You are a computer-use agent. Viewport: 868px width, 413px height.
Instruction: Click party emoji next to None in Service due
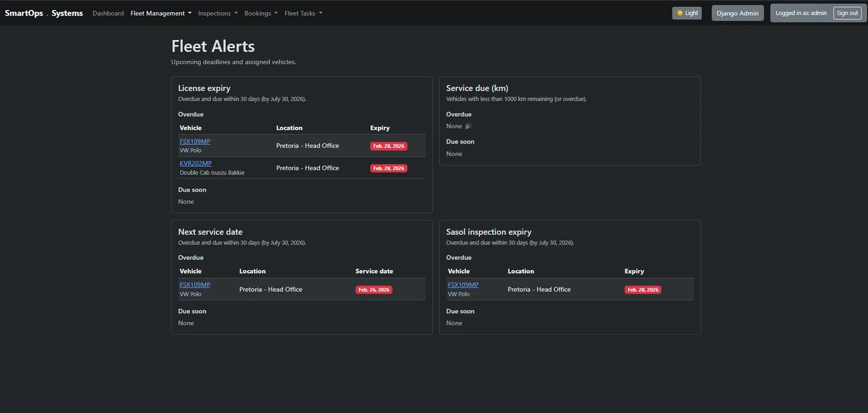pyautogui.click(x=469, y=126)
